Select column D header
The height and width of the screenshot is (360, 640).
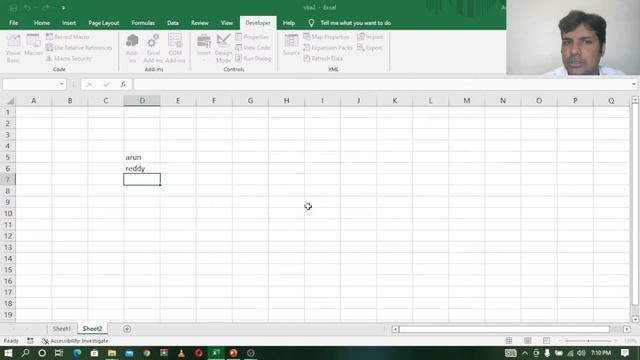[x=142, y=100]
